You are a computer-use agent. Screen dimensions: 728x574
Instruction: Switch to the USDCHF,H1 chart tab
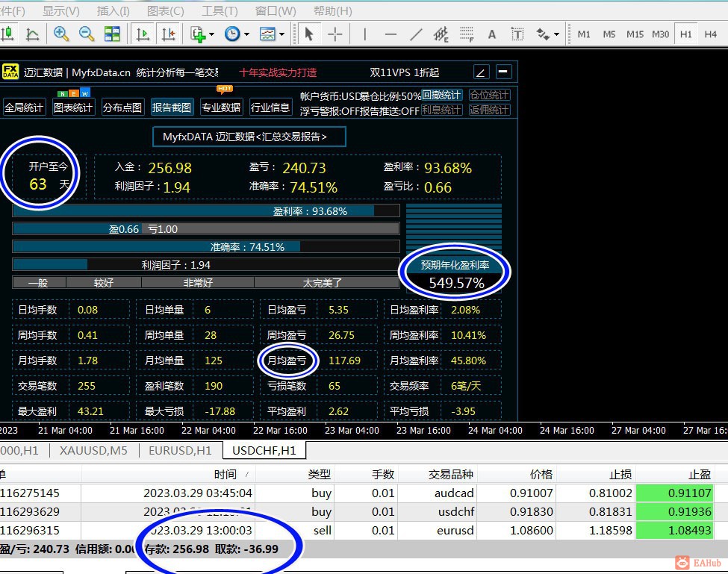(x=264, y=450)
